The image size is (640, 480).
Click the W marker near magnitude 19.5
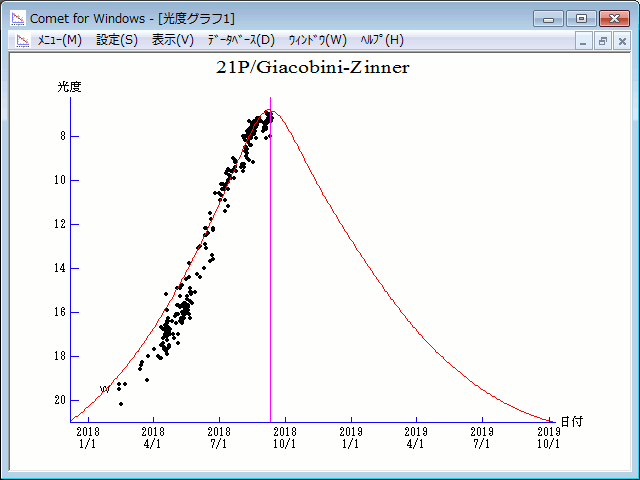point(104,389)
